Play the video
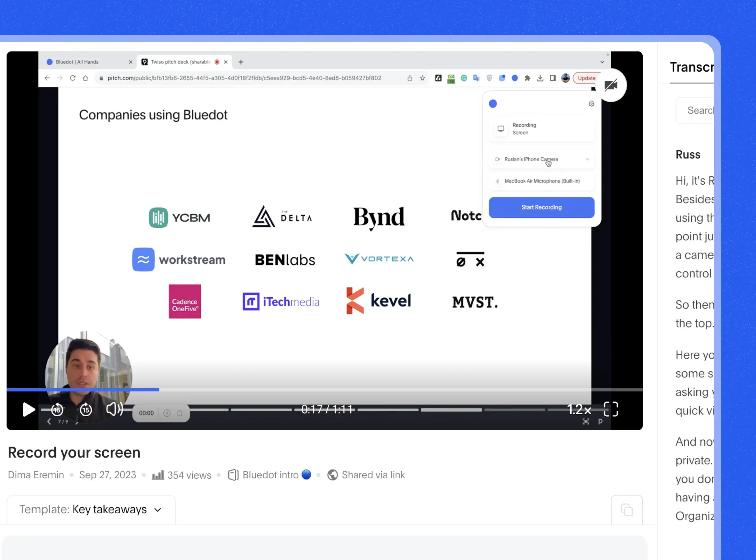 pos(29,409)
